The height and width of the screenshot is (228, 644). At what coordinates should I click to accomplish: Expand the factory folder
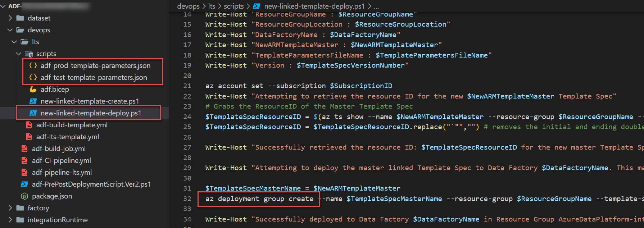(10, 208)
